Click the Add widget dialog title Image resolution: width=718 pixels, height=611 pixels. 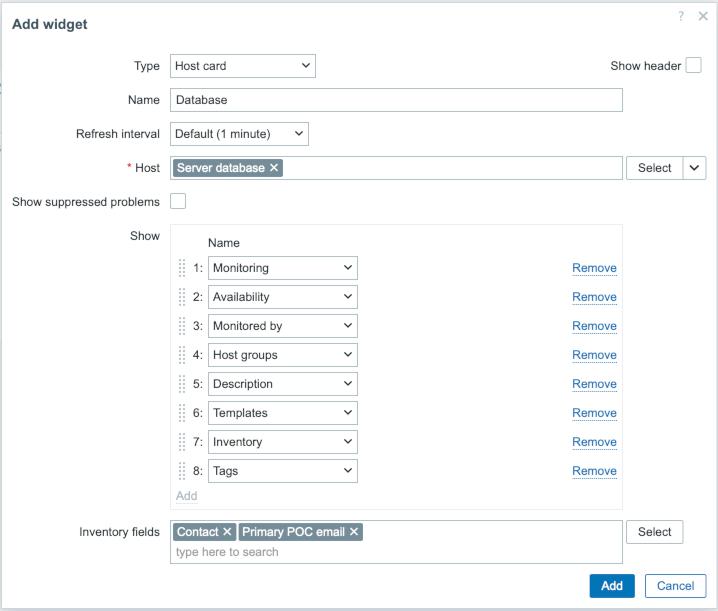49,24
